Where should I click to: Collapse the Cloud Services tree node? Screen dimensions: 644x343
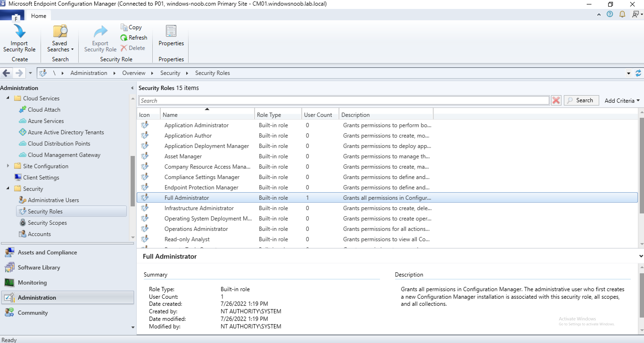click(x=8, y=98)
